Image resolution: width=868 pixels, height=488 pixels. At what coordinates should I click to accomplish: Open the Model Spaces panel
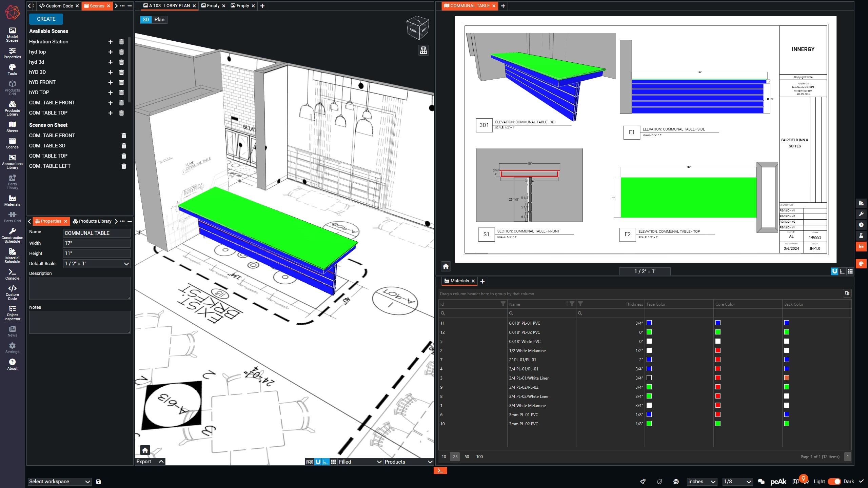(x=12, y=35)
